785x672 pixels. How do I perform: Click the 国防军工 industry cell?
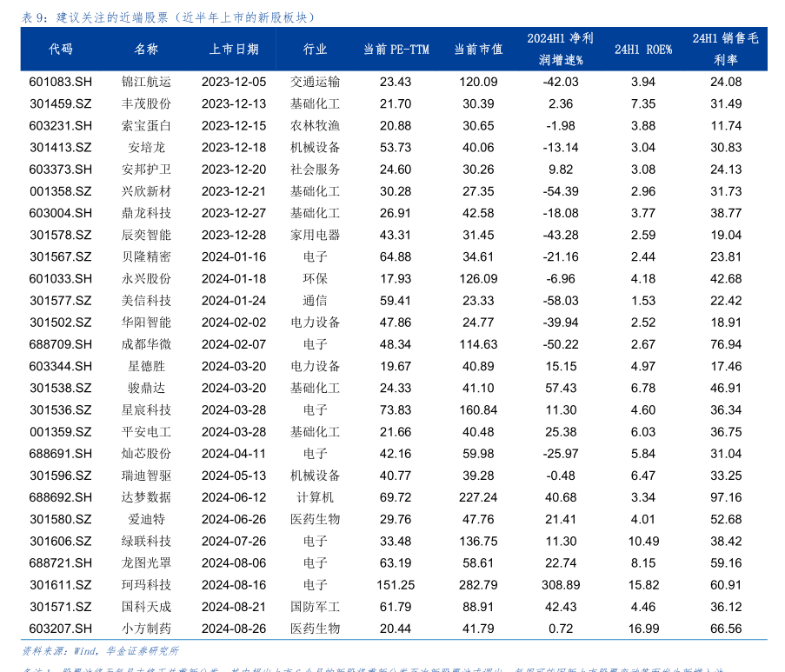[x=315, y=607]
